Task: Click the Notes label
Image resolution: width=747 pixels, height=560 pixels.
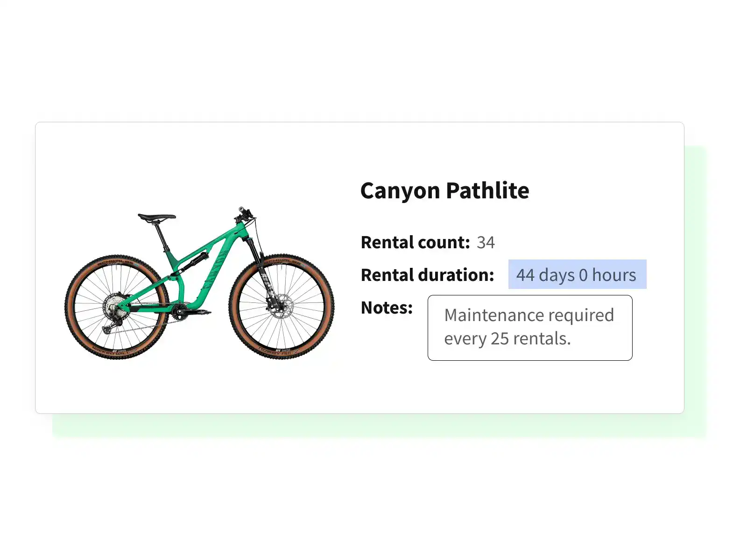Action: pos(387,308)
